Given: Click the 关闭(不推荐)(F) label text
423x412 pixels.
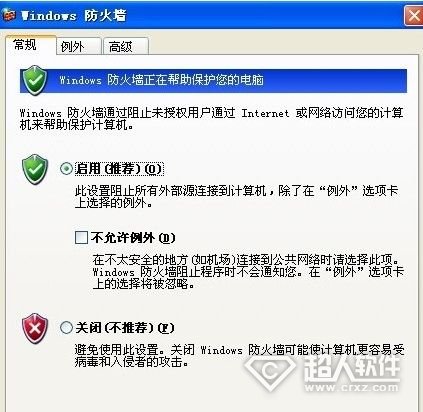Looking at the screenshot, I should click(x=125, y=328).
